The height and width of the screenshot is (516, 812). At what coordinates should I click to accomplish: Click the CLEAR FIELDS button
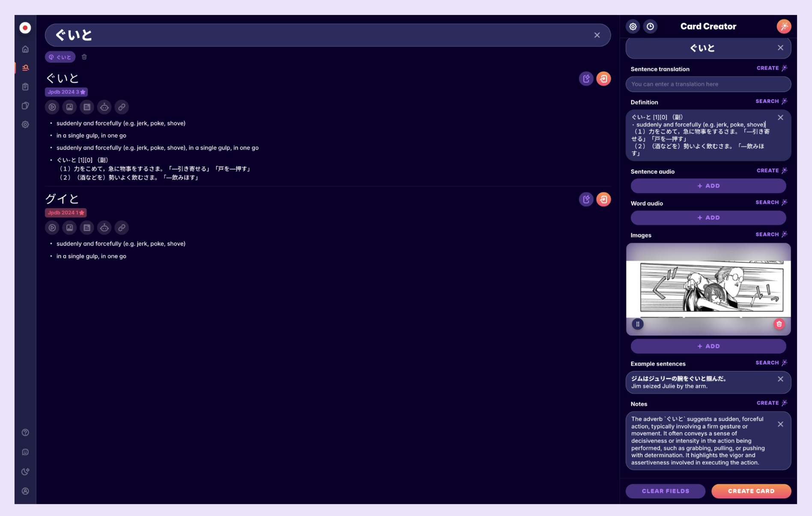click(665, 491)
